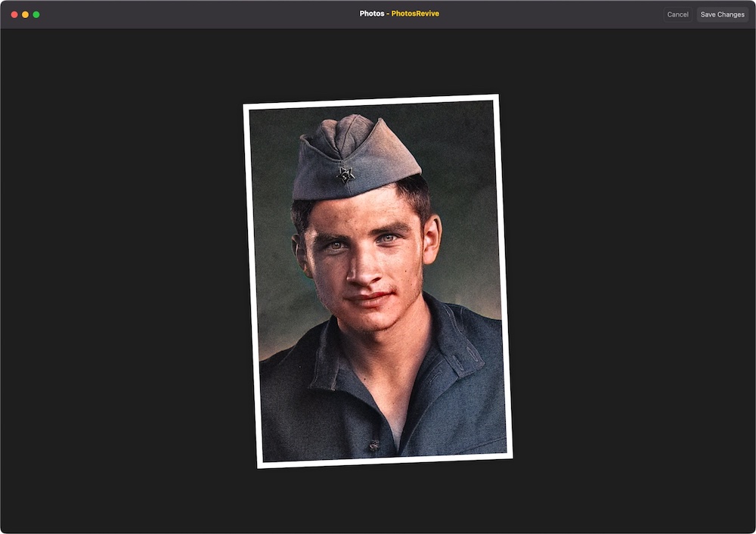Enter full screen with green button

pyautogui.click(x=36, y=14)
